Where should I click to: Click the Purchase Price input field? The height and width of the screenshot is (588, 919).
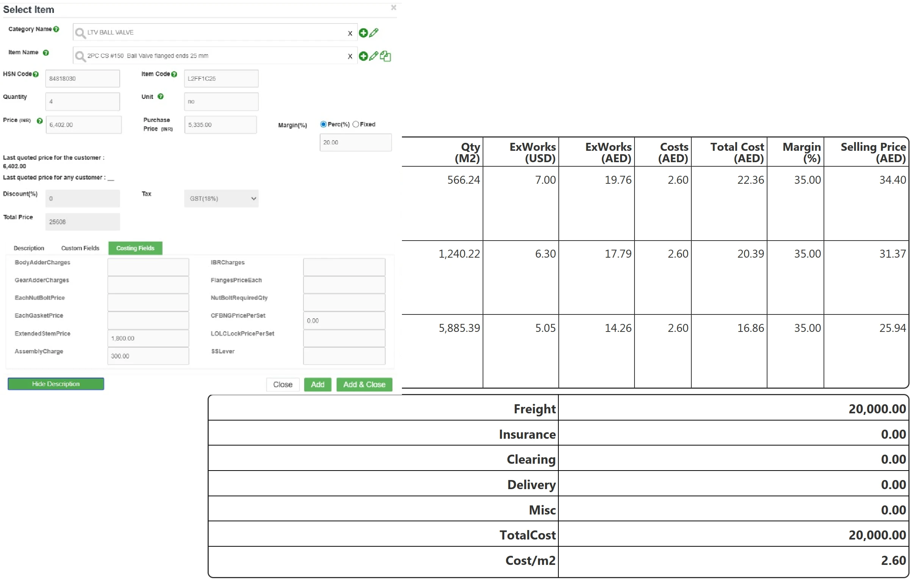coord(220,125)
